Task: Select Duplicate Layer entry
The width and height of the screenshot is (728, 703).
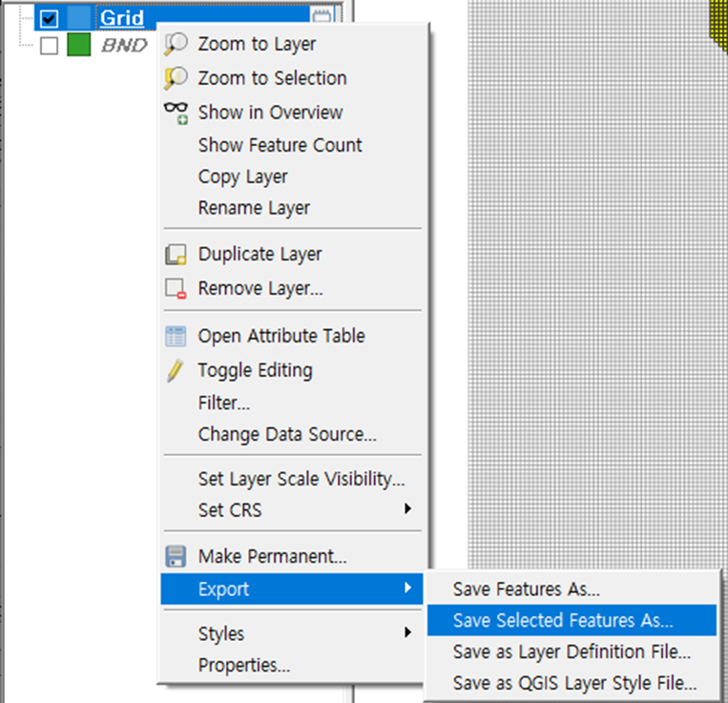Action: tap(292, 255)
